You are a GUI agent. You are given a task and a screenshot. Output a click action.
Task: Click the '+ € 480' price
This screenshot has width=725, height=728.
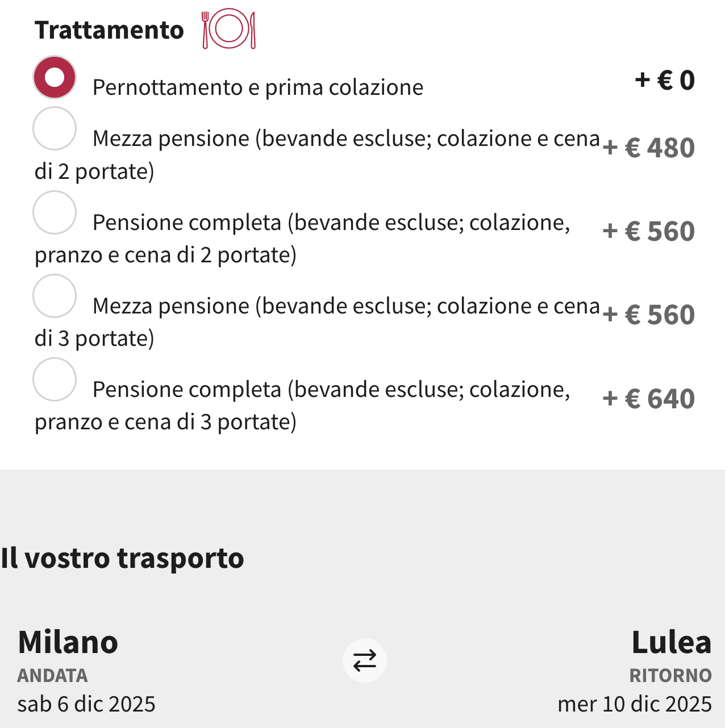point(648,148)
